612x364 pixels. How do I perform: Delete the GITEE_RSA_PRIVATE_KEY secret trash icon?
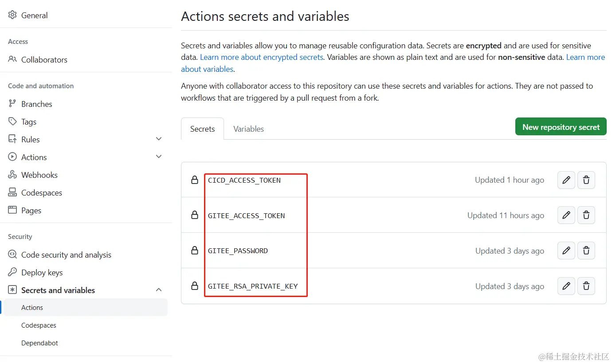(x=586, y=286)
